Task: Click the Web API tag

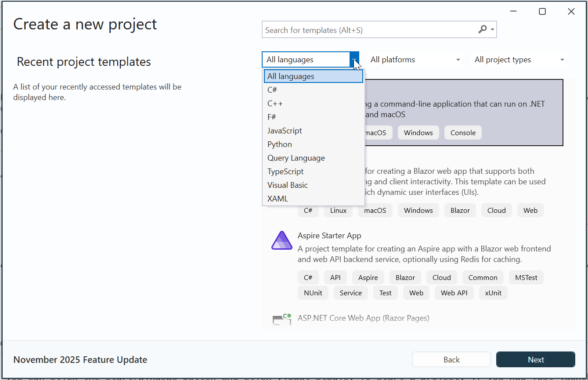Action: (x=454, y=293)
